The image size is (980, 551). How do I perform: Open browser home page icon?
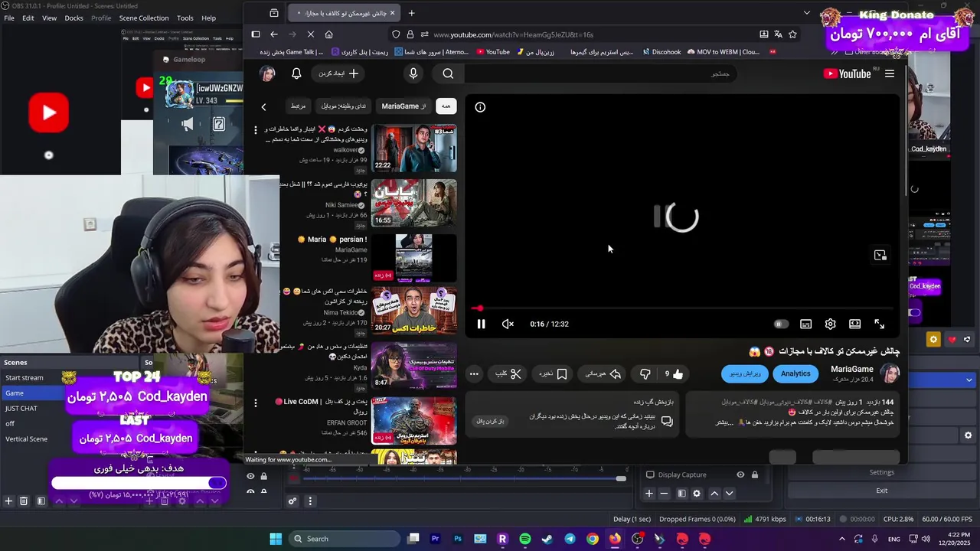328,34
